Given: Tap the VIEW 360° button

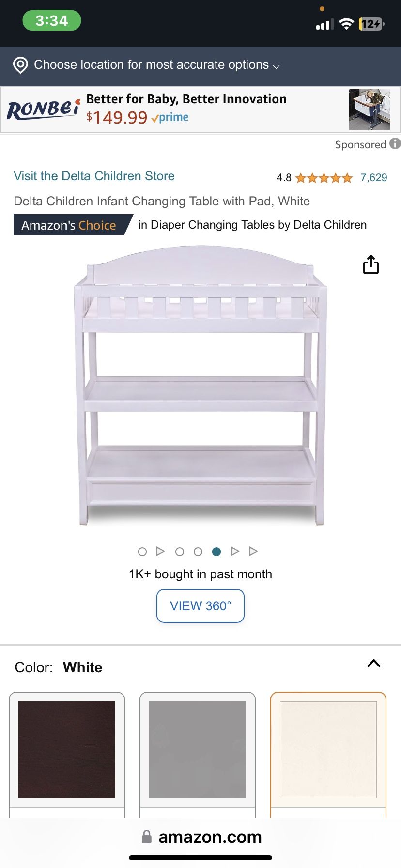Looking at the screenshot, I should 200,606.
